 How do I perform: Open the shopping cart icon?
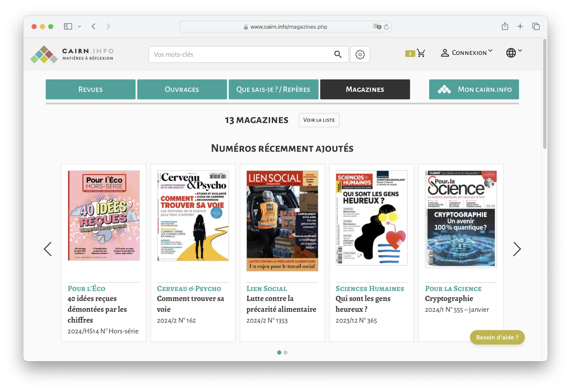coord(421,53)
